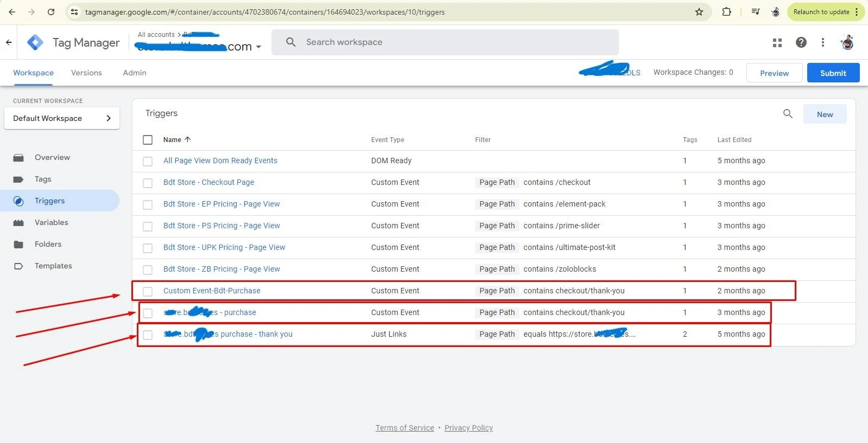Expand the container name dropdown arrow
Viewport: 868px width, 443px height.
tap(258, 47)
